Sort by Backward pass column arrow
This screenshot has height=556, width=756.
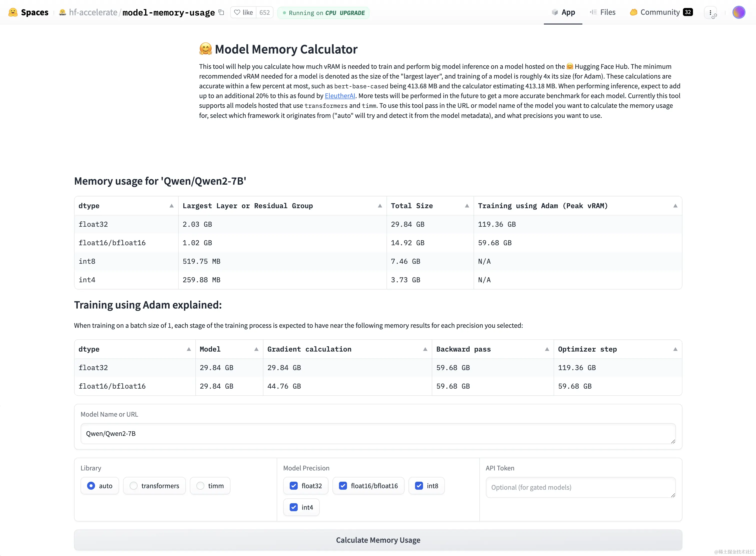[547, 349]
